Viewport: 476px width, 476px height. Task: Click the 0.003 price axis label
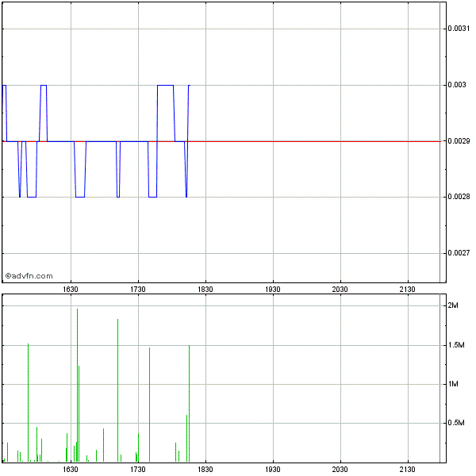tap(457, 85)
